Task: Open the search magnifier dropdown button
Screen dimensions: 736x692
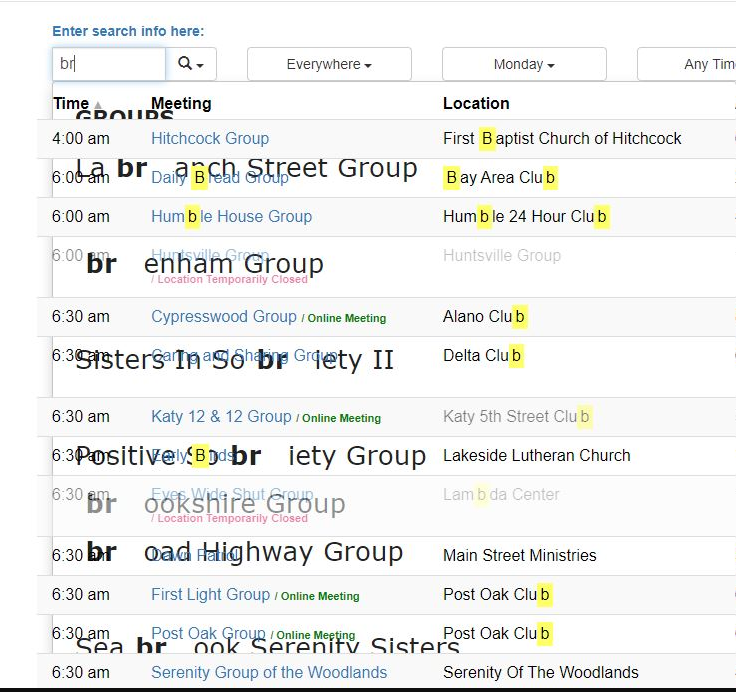Action: pos(191,64)
